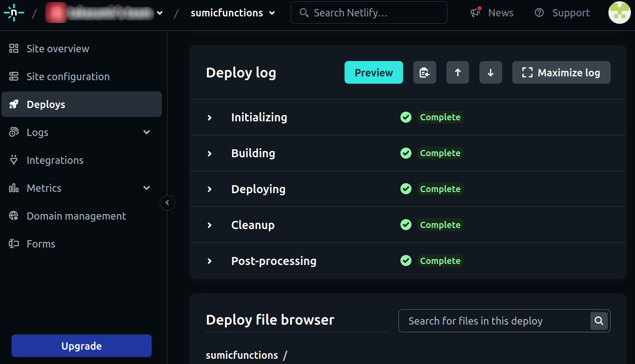This screenshot has width=635, height=364.
Task: Select the Deploys menu item
Action: [x=82, y=104]
